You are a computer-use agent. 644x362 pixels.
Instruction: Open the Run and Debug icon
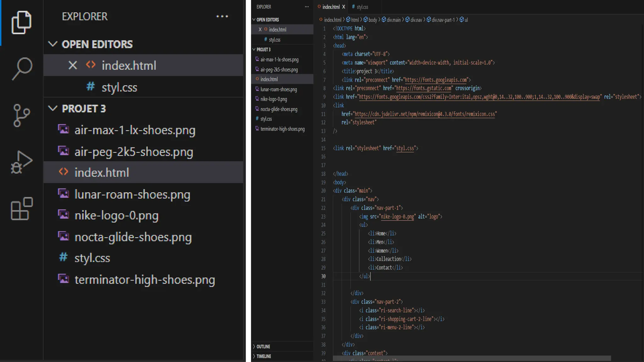tap(21, 162)
